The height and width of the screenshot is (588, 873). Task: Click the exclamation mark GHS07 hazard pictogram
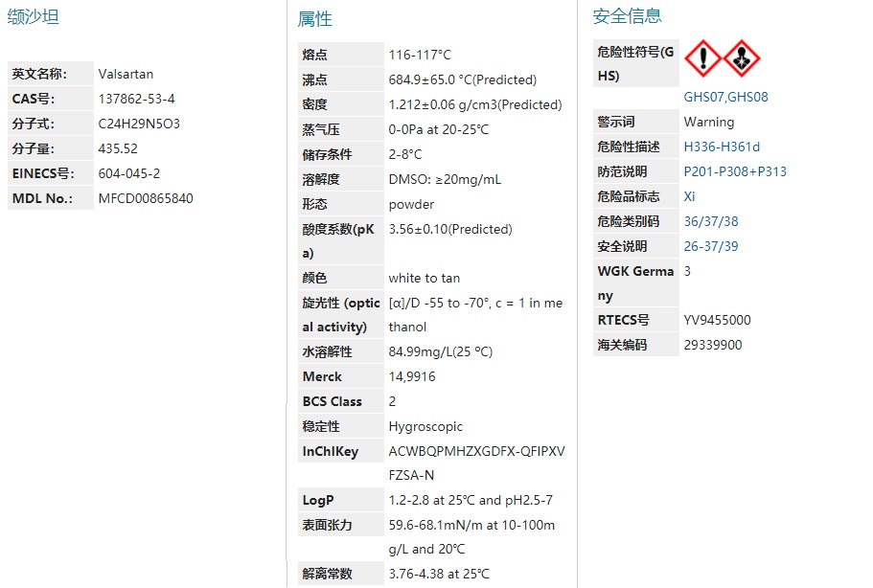click(703, 58)
